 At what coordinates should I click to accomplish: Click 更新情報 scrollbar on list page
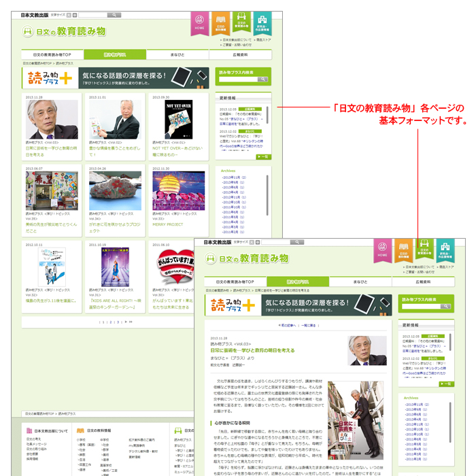coord(267,115)
